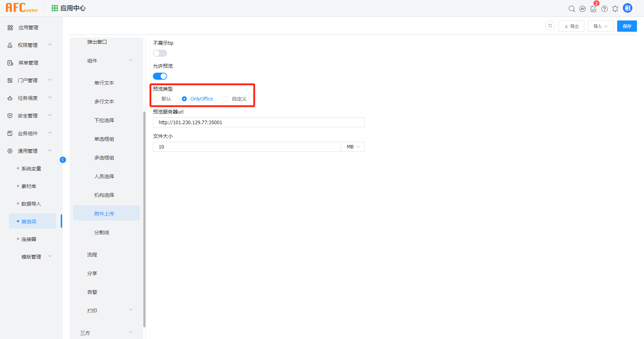
Task: Select the 默认 preview type radio
Action: (x=156, y=99)
